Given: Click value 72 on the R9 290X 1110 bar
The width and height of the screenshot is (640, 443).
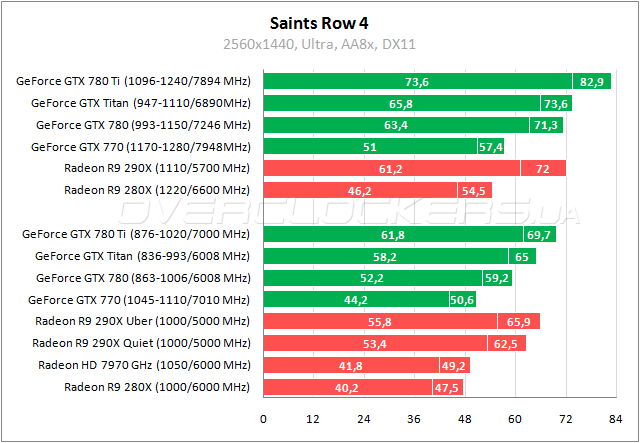Looking at the screenshot, I should [x=542, y=169].
